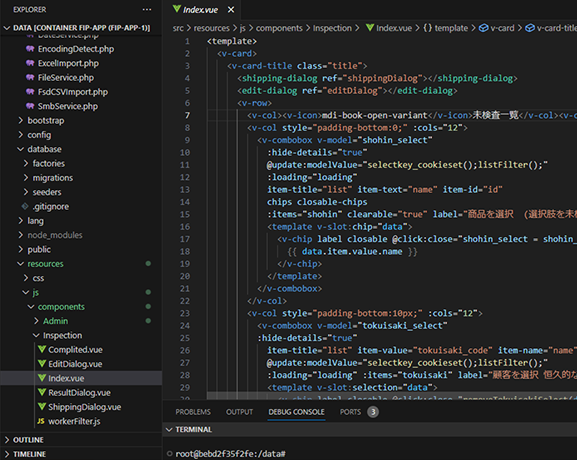Click the text tokuisaki_select on line 24
This screenshot has height=460, width=577.
coord(402,325)
